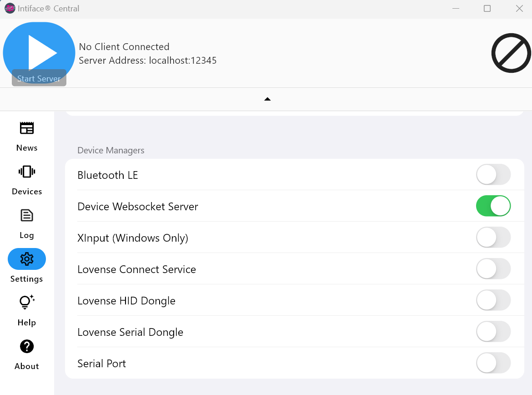Click the Settings gear icon
532x395 pixels.
pos(26,258)
